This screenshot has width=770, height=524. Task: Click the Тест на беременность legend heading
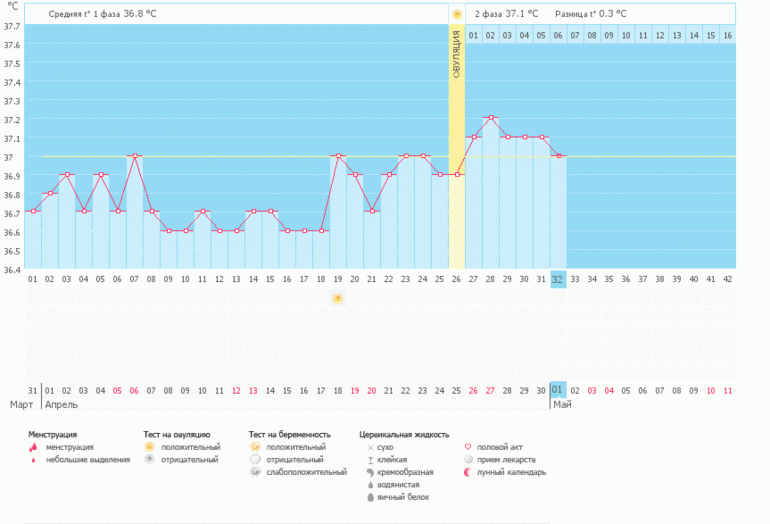click(289, 435)
